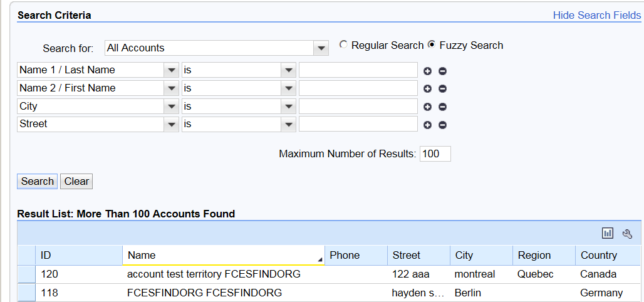The image size is (644, 302).
Task: Open the Name 1 / Last Name field dropdown
Action: [x=171, y=70]
